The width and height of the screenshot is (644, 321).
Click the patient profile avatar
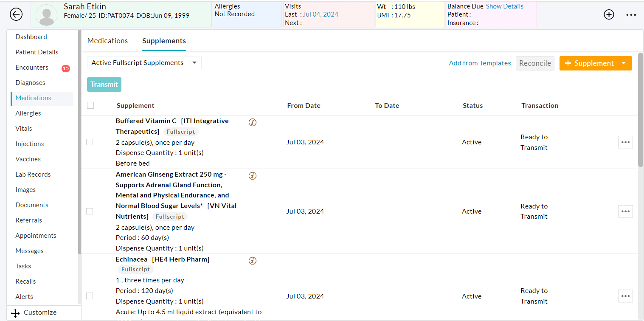[x=46, y=14]
